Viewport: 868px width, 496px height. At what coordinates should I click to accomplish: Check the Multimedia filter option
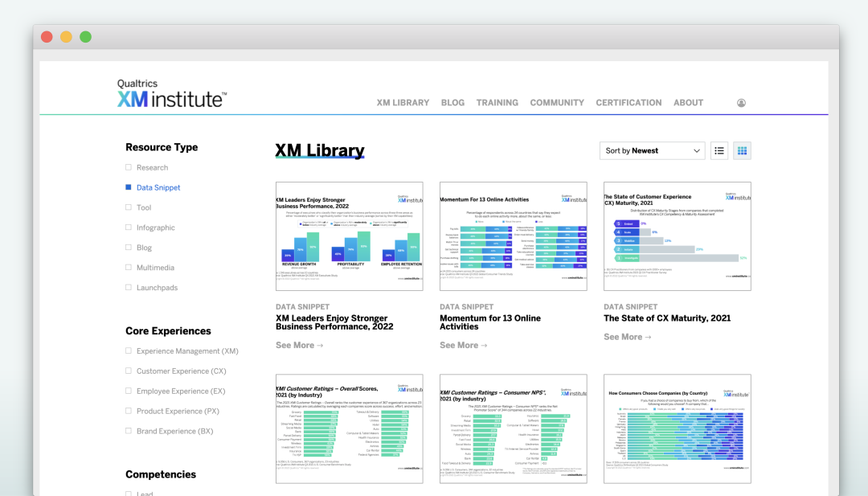129,268
